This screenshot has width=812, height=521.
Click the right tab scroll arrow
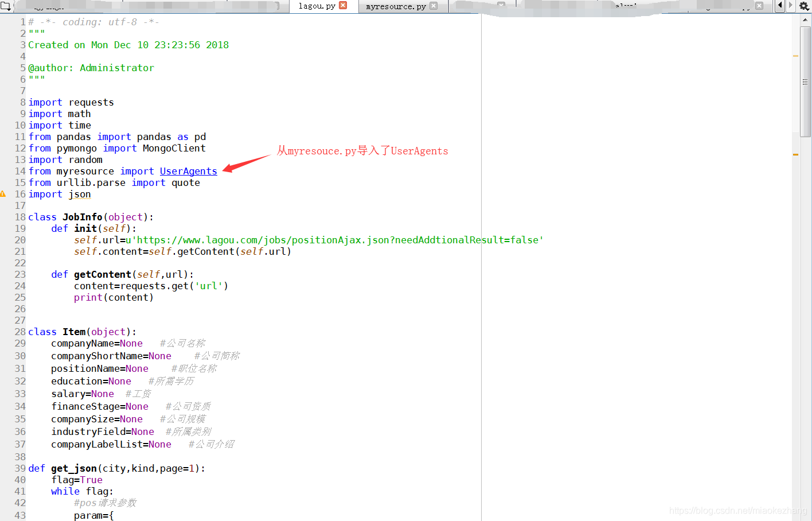(790, 6)
